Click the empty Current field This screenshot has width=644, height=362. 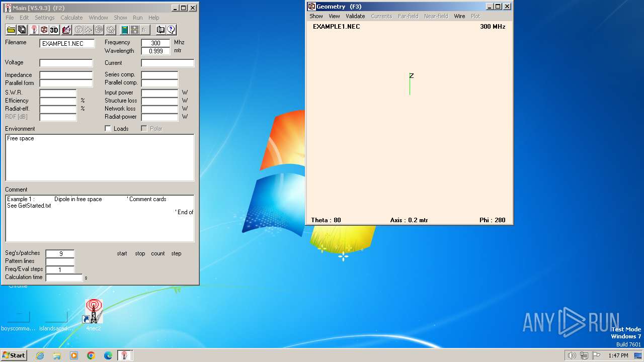(x=168, y=63)
